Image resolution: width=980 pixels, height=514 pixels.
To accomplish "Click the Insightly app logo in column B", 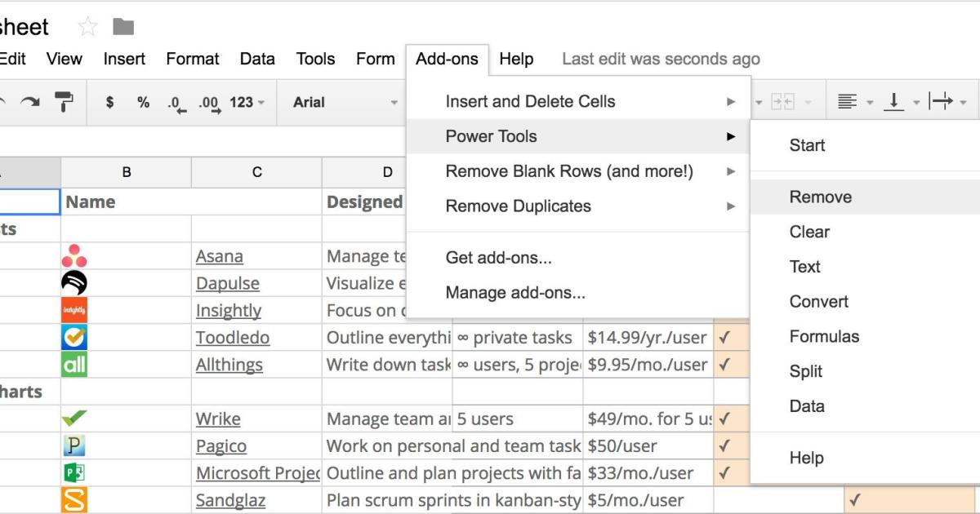I will 74,310.
